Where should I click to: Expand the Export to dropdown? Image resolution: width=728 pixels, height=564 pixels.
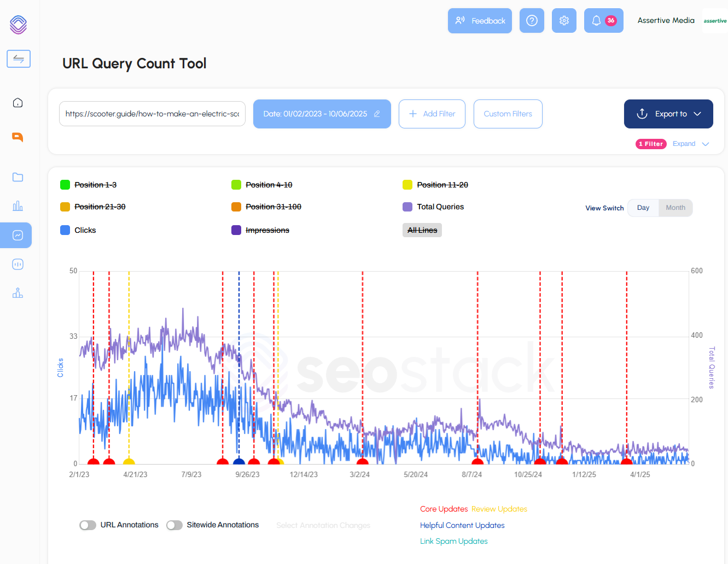[x=668, y=114]
